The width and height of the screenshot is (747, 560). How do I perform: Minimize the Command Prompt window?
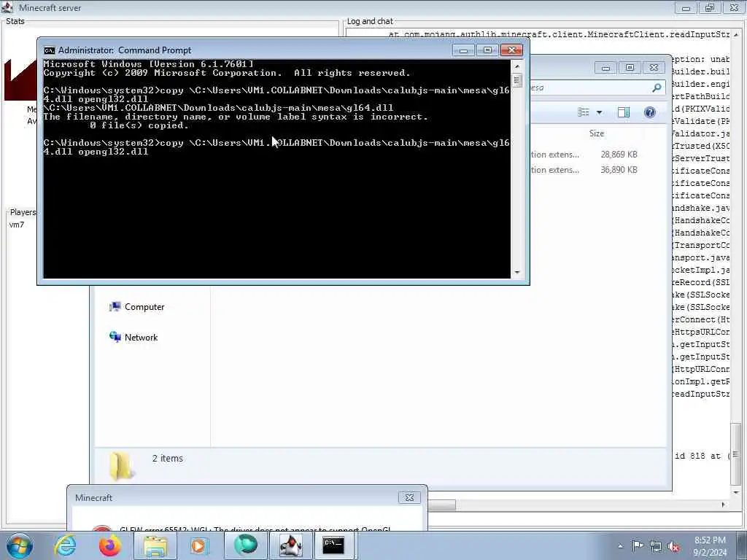coord(463,50)
